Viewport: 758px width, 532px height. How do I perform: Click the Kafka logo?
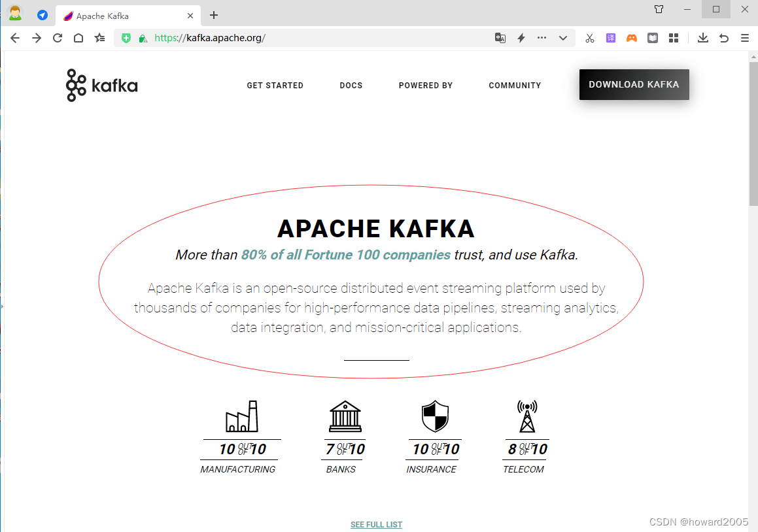tap(102, 85)
